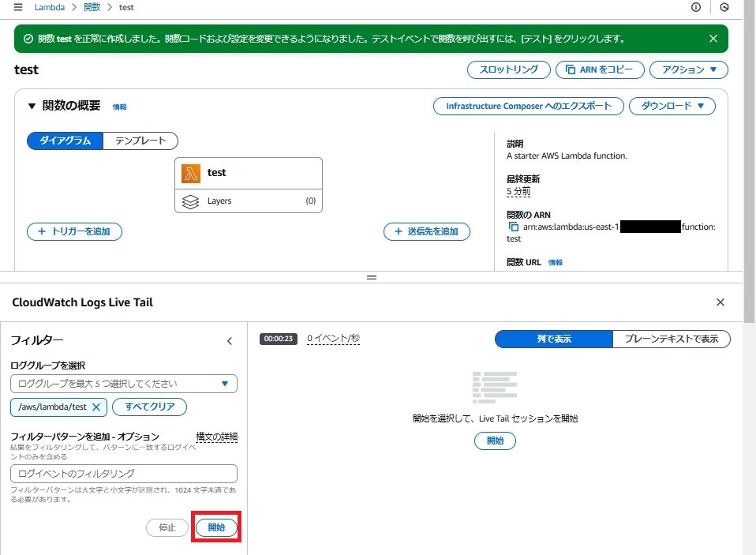
Task: Export to Infrastructure Composer
Action: click(529, 106)
